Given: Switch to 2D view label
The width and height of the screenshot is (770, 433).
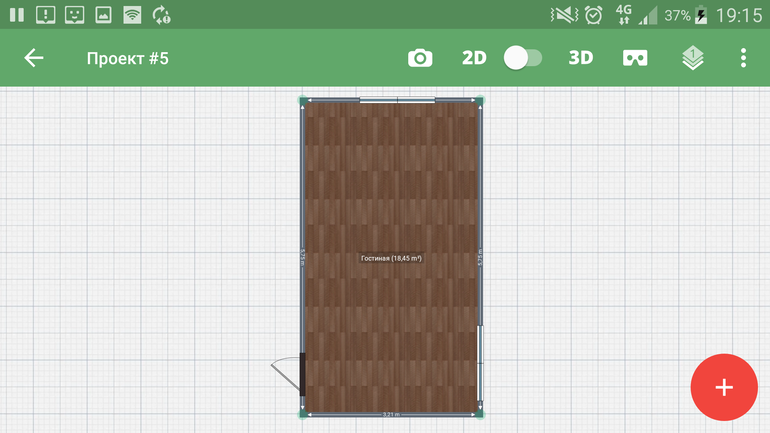Looking at the screenshot, I should (474, 58).
